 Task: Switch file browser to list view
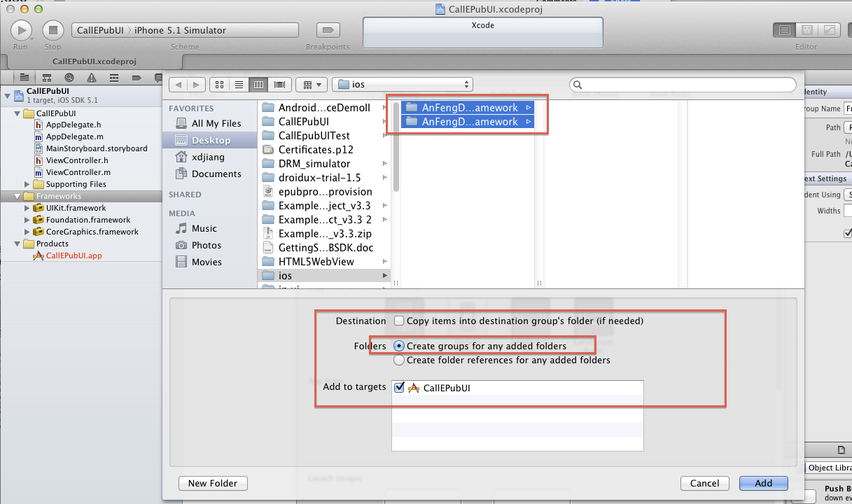click(x=239, y=84)
